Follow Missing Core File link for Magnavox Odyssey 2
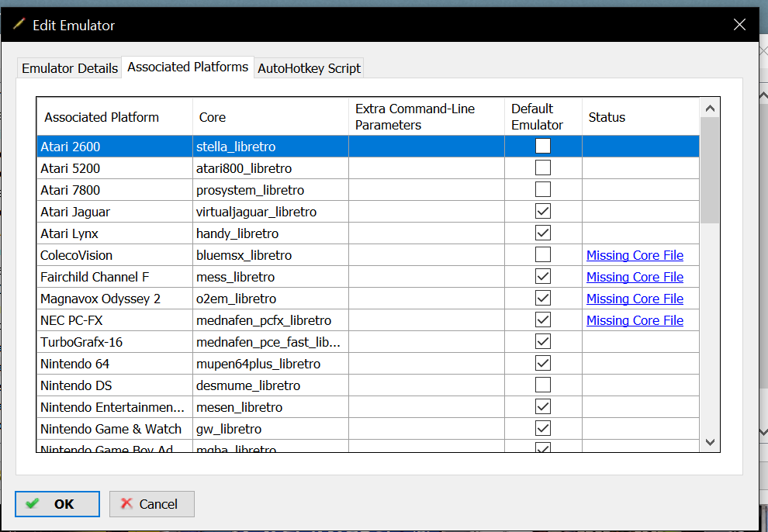768x532 pixels. (635, 299)
